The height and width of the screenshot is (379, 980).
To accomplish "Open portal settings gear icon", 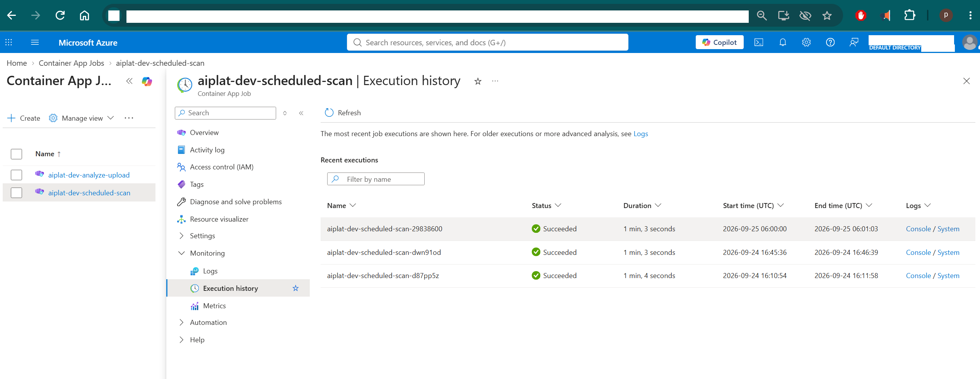I will [806, 42].
